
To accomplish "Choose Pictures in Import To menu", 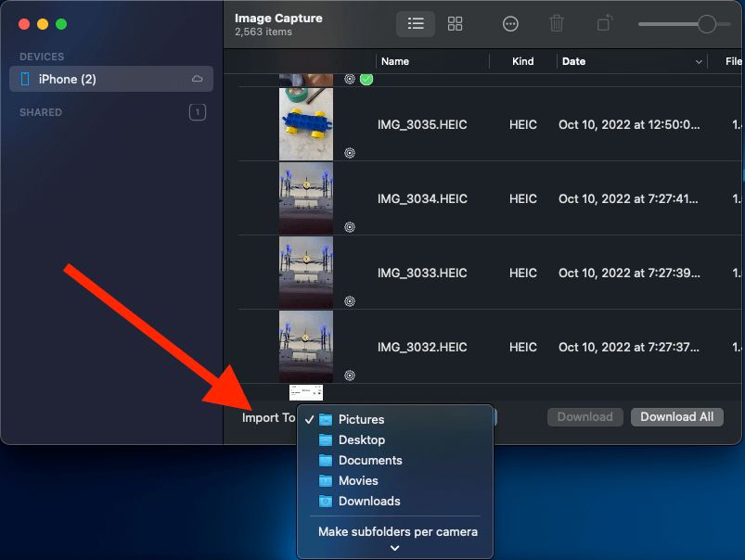I will point(395,419).
